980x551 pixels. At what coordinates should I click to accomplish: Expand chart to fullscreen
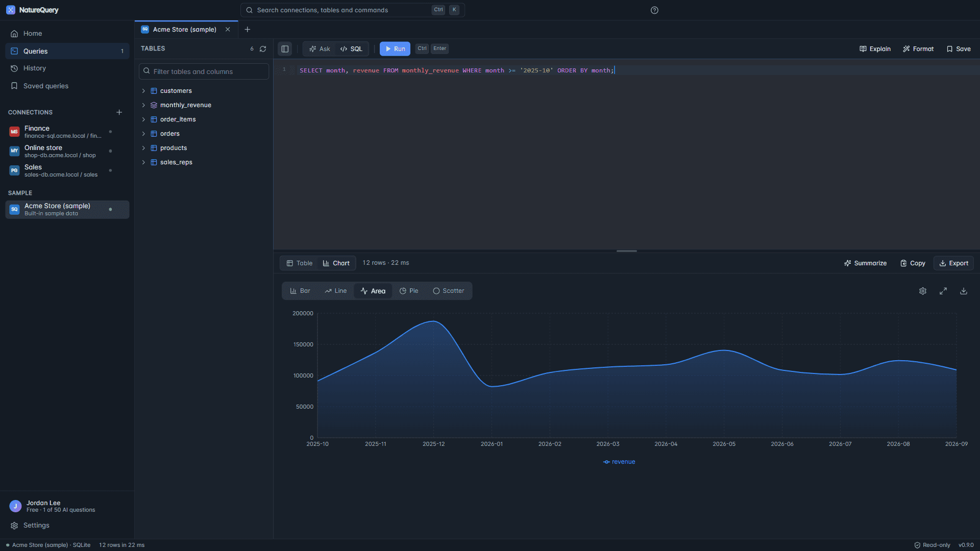tap(943, 291)
